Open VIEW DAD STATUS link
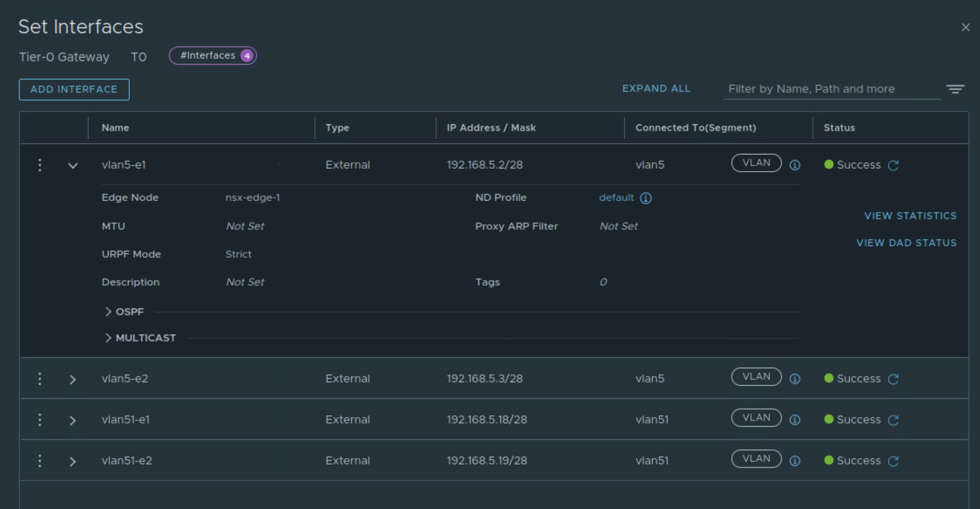This screenshot has width=980, height=509. 906,243
